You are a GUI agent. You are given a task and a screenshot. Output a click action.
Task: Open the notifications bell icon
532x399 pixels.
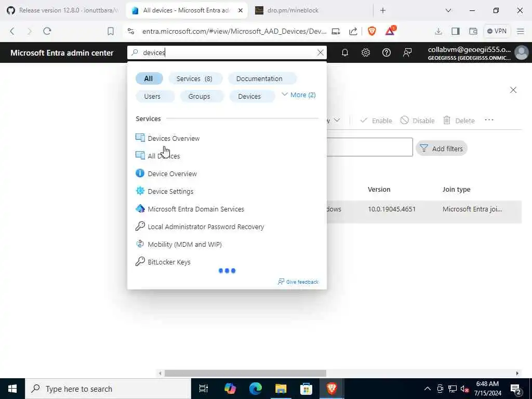[345, 52]
